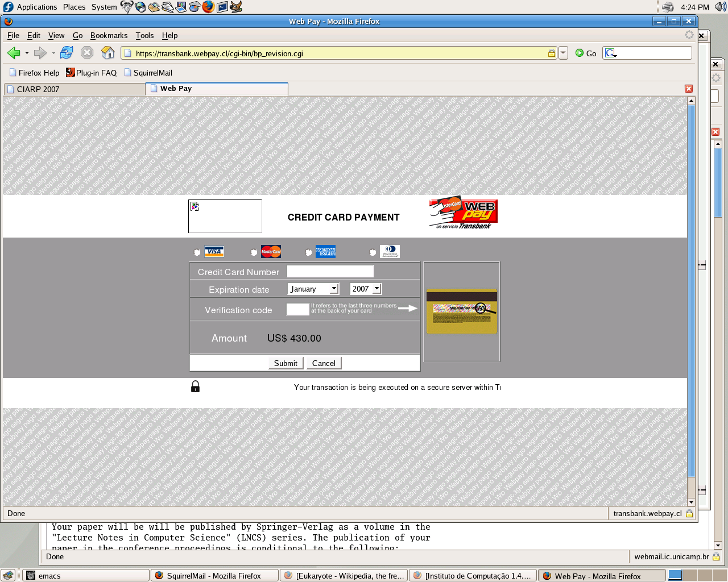728x582 pixels.
Task: Click the Credit Card Number field
Action: pos(330,272)
